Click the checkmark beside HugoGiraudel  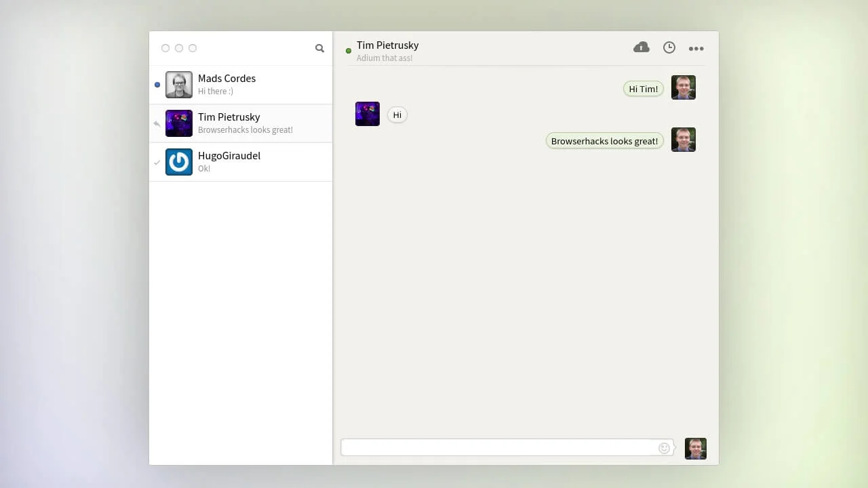[x=157, y=163]
